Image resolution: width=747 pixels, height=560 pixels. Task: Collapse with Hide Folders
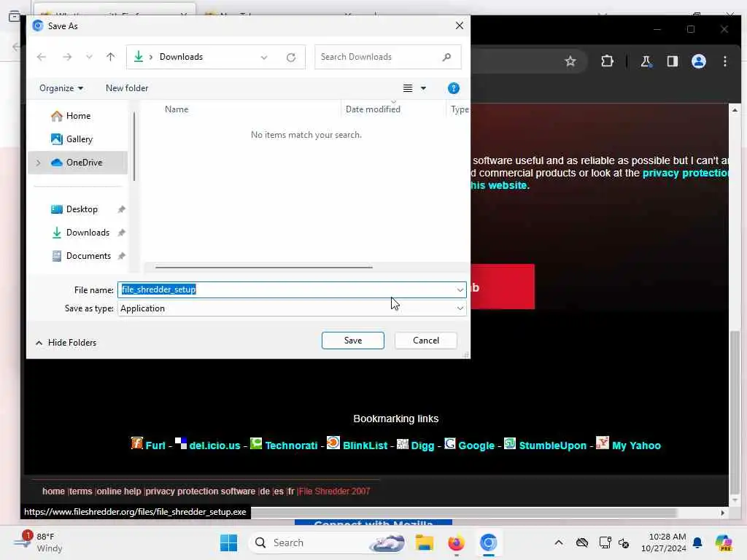point(66,343)
